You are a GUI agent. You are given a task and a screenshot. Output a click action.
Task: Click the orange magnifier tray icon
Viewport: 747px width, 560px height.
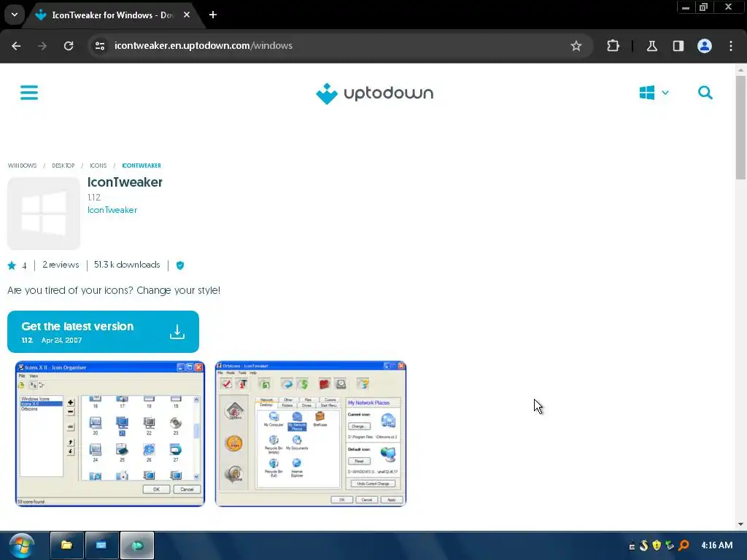click(684, 545)
